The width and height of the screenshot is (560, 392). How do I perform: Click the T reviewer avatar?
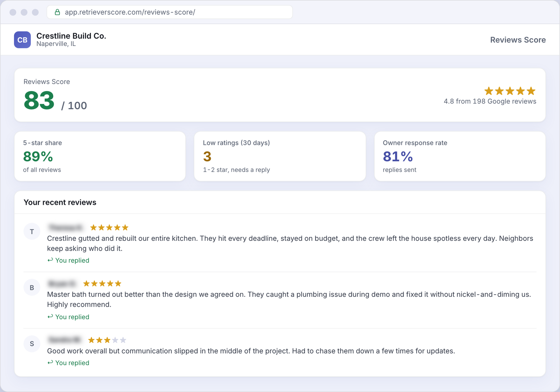coord(32,232)
